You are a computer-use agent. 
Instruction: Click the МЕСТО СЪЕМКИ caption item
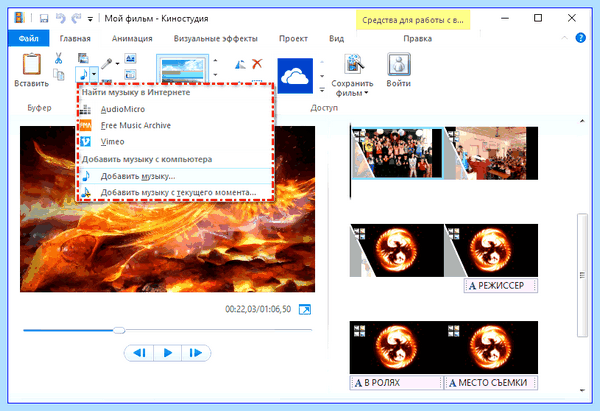tap(491, 383)
